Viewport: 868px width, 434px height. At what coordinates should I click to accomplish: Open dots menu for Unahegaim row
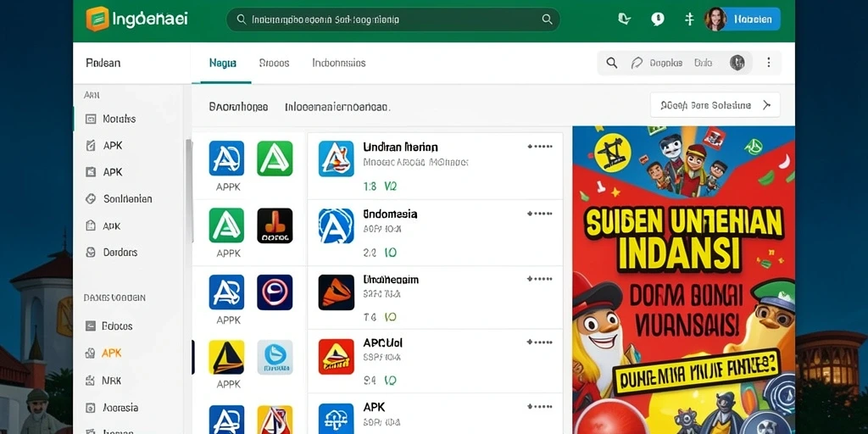pos(540,279)
